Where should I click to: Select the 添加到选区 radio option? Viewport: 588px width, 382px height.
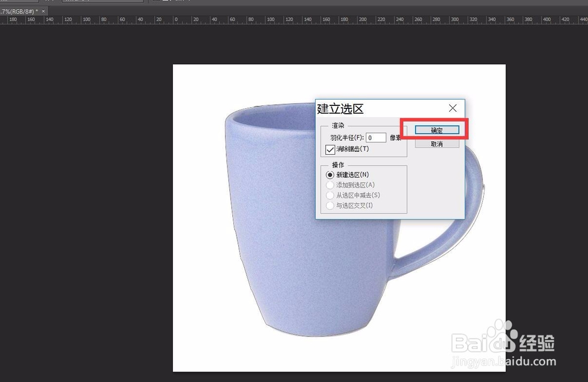(330, 185)
